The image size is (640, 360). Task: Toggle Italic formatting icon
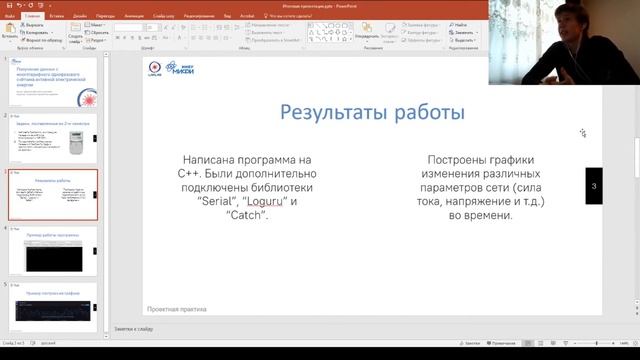click(125, 38)
